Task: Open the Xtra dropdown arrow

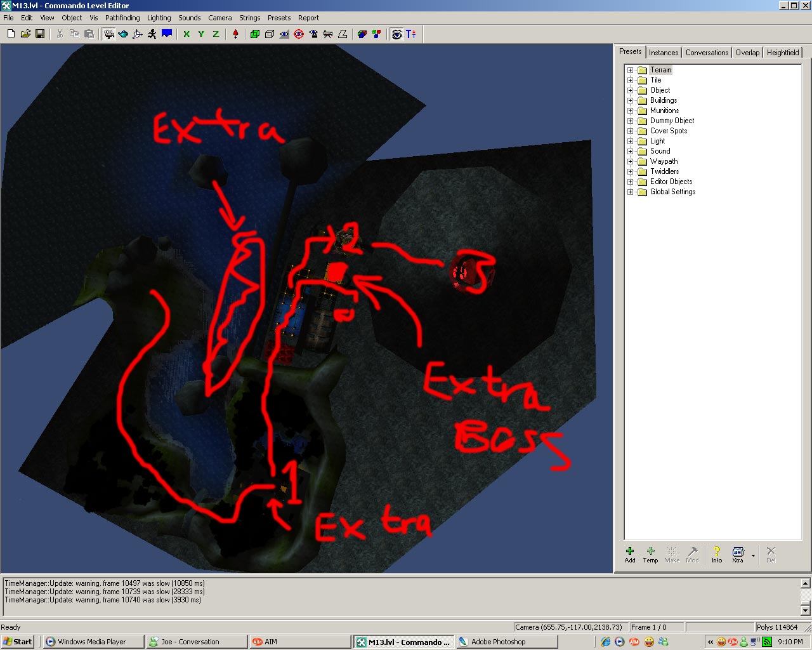Action: coord(754,555)
